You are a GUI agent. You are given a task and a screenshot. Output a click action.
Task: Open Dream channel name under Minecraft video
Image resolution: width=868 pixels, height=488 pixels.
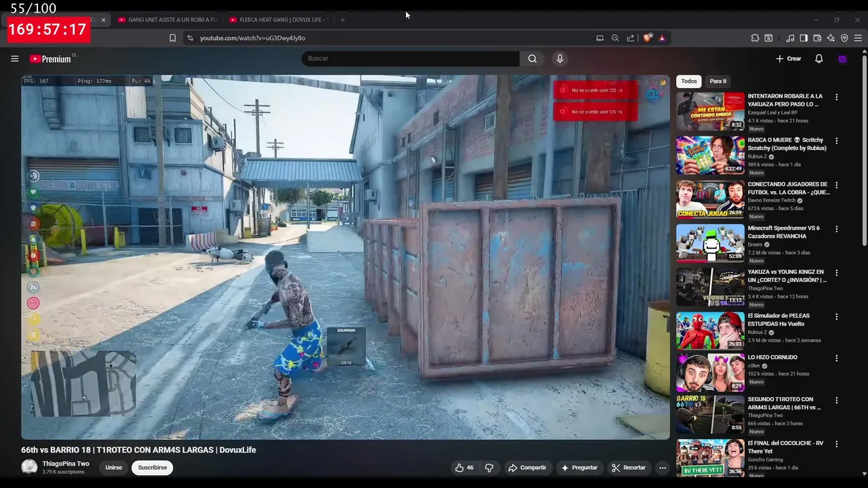(x=755, y=245)
